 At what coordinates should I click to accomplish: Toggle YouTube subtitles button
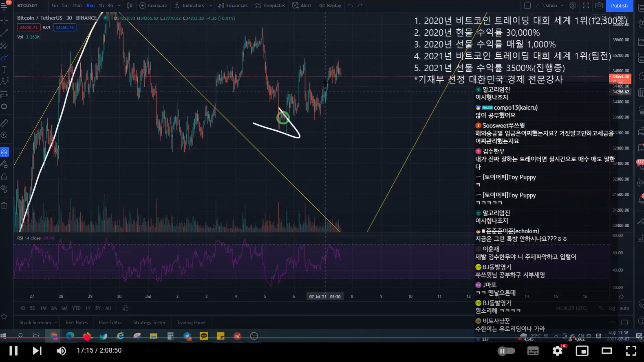(533, 351)
